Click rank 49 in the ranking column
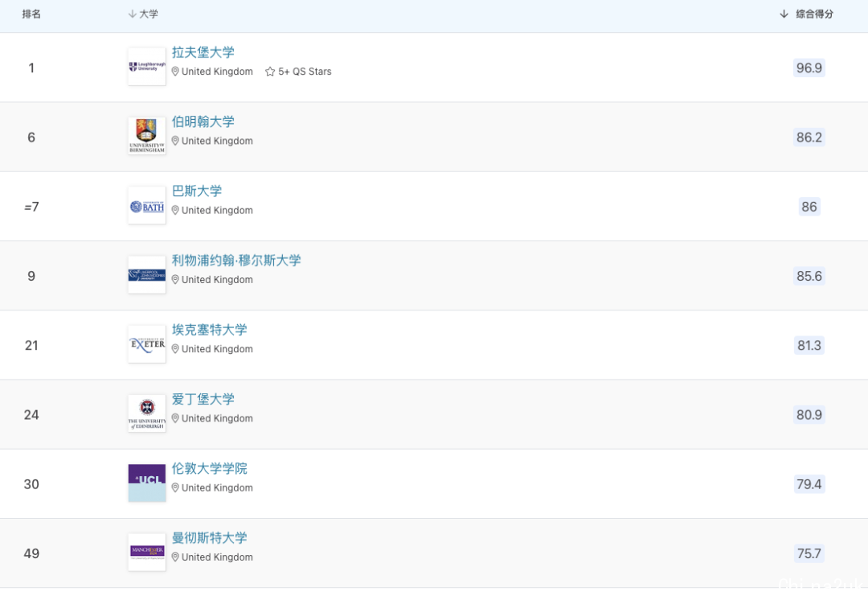The height and width of the screenshot is (596, 868). click(31, 553)
